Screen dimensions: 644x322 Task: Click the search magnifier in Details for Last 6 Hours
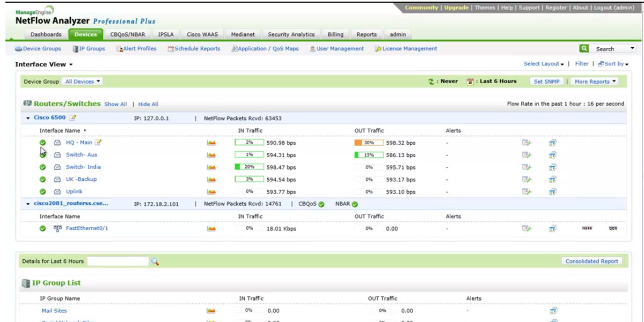[x=156, y=261]
